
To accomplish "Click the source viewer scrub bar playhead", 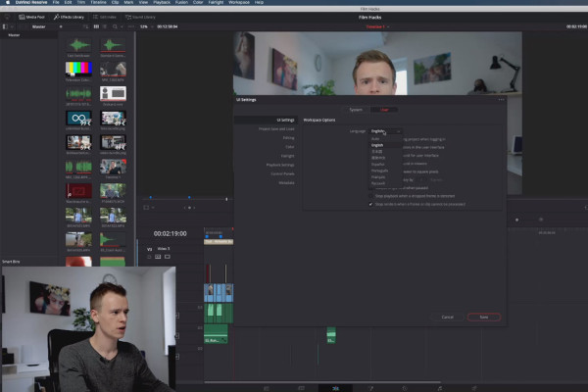I will [226, 199].
